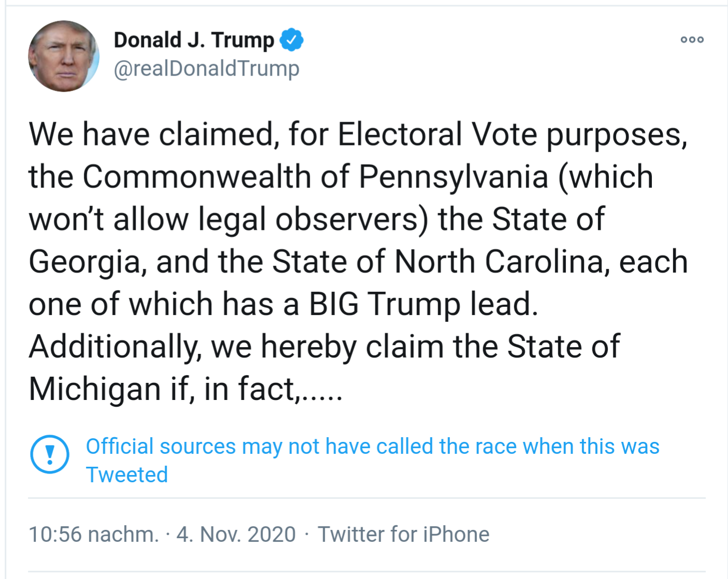Open the 'Twitter for iPhone' source link

[403, 534]
